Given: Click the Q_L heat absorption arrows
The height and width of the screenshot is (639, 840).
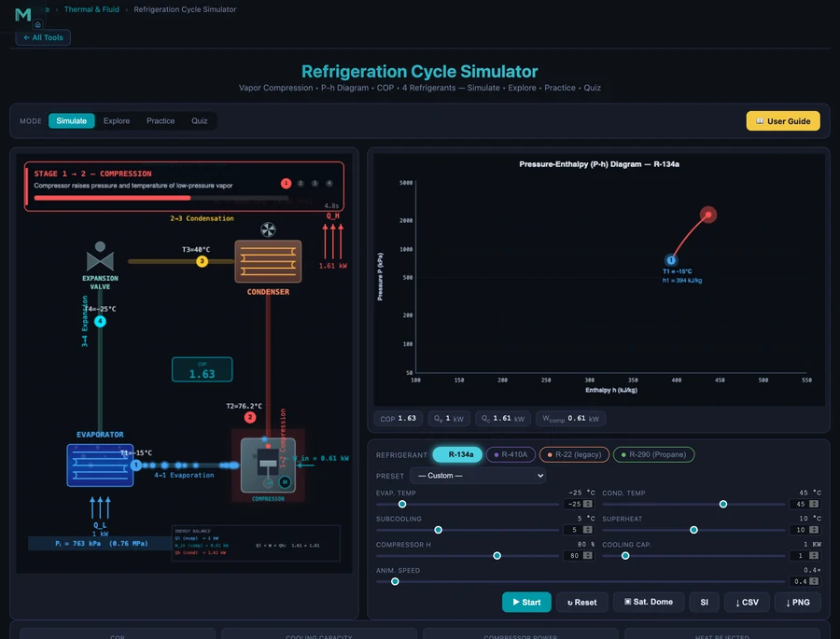Looking at the screenshot, I should coord(100,507).
